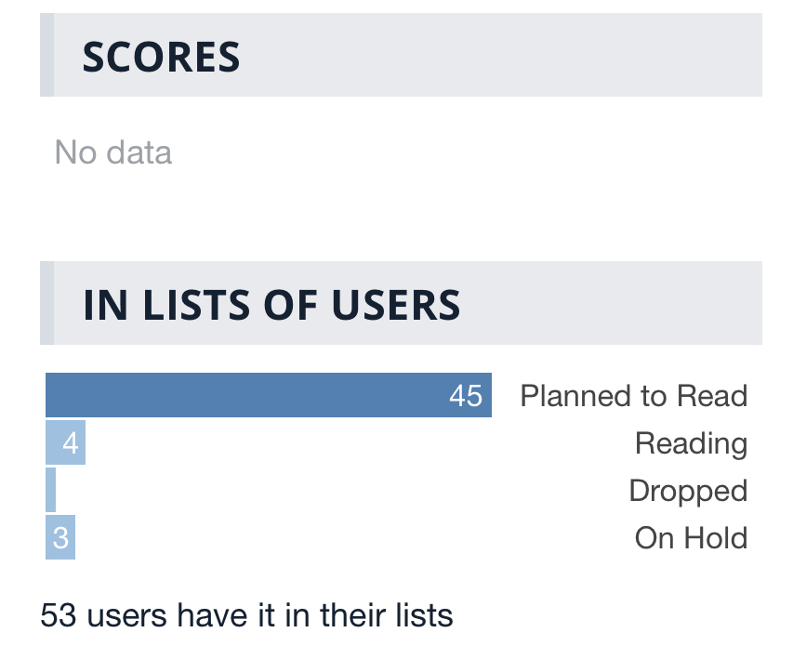Click the "No data" text under Scores
The height and width of the screenshot is (672, 793).
point(113,152)
